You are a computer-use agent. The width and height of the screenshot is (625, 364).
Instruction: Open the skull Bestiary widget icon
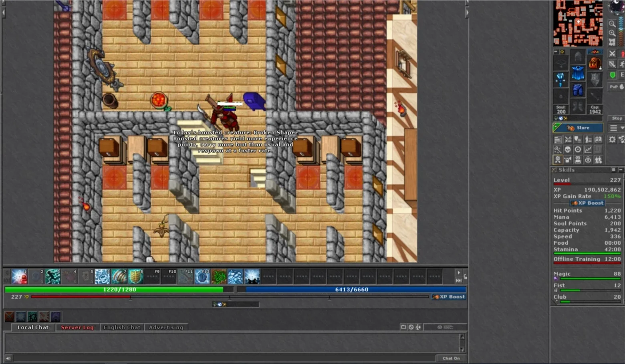tap(568, 150)
